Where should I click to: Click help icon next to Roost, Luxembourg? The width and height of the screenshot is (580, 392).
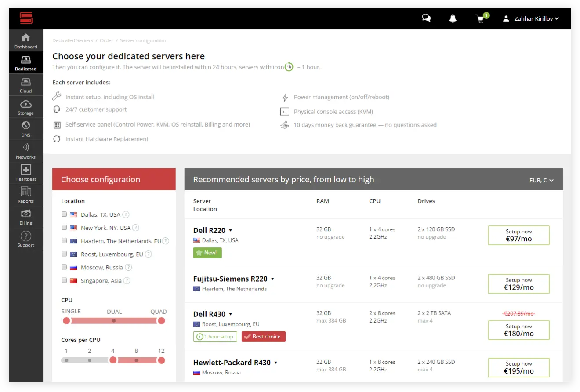(x=149, y=254)
